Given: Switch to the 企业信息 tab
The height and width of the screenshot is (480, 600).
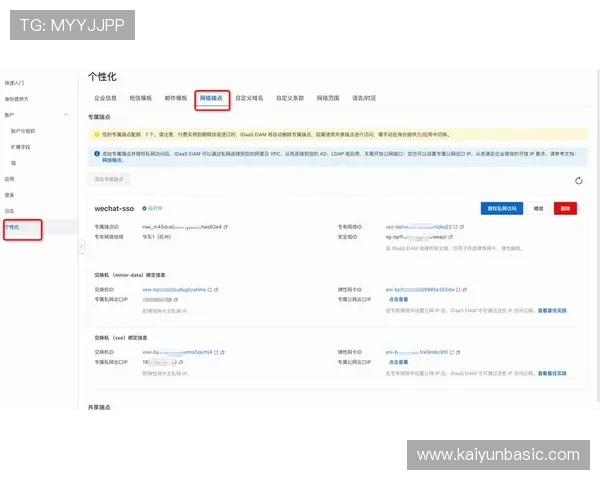Looking at the screenshot, I should coord(105,98).
